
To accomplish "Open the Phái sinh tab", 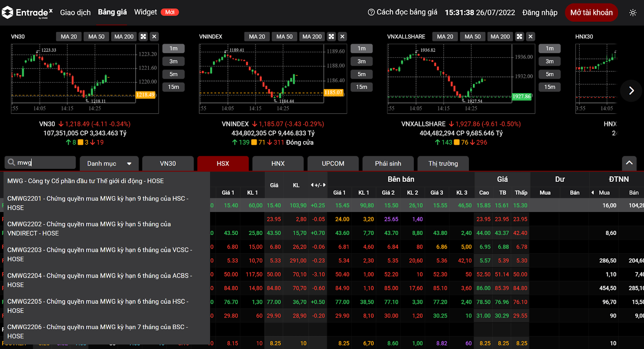I will tap(388, 164).
